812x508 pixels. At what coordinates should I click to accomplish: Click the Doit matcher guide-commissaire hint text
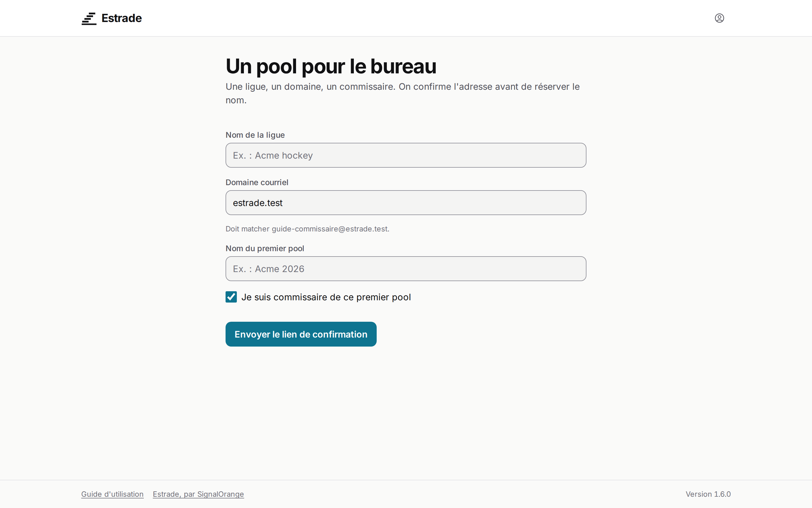[x=307, y=229]
